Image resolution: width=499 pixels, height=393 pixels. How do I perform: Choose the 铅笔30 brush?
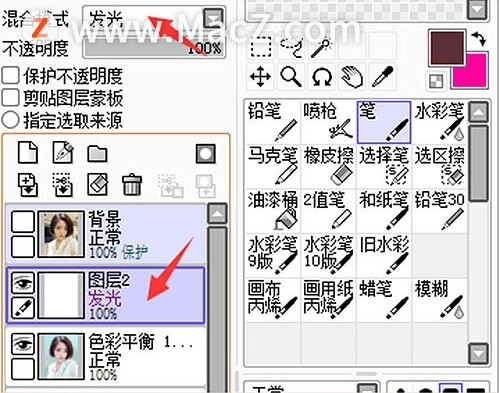click(439, 211)
